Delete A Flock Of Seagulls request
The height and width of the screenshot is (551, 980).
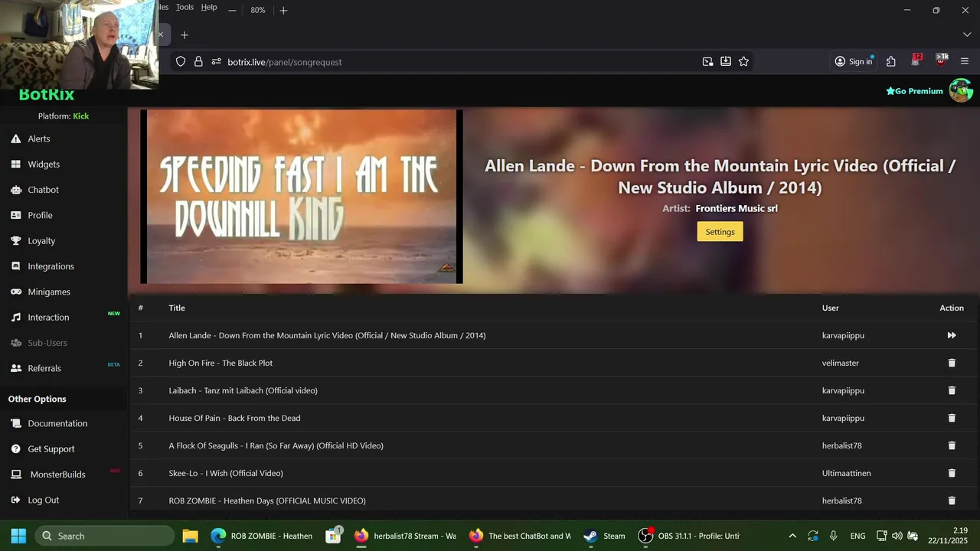(x=952, y=445)
